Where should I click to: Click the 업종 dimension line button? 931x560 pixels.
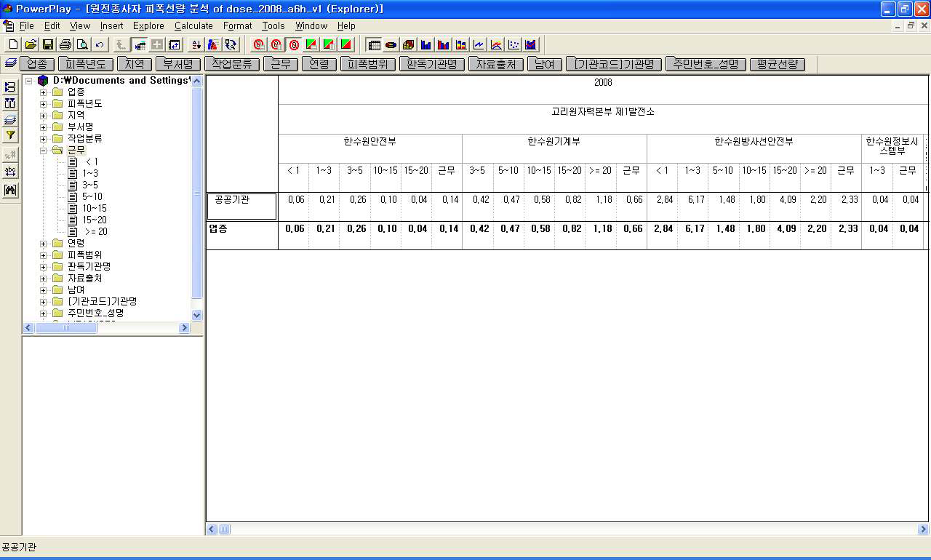(x=37, y=64)
